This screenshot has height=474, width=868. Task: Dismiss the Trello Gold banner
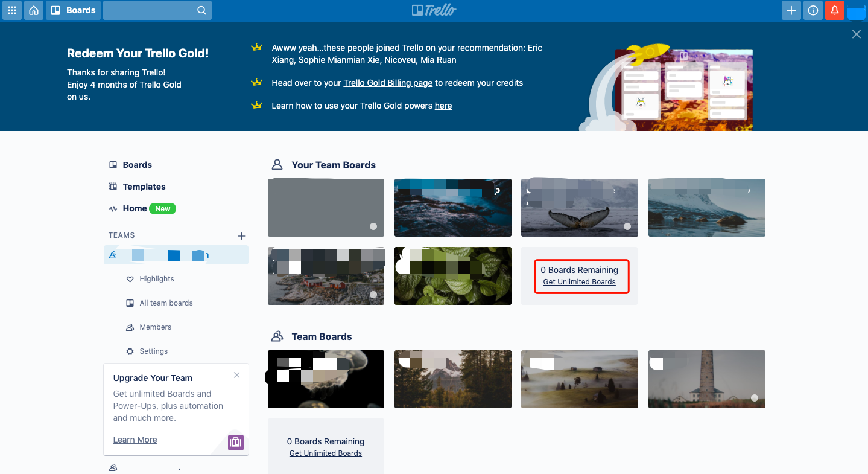[x=857, y=34]
